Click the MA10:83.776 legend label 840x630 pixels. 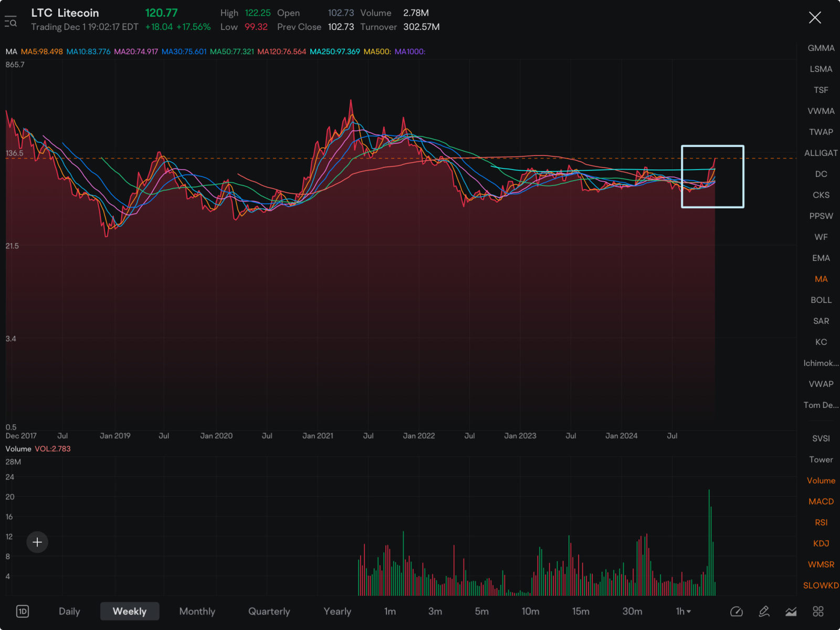[88, 51]
